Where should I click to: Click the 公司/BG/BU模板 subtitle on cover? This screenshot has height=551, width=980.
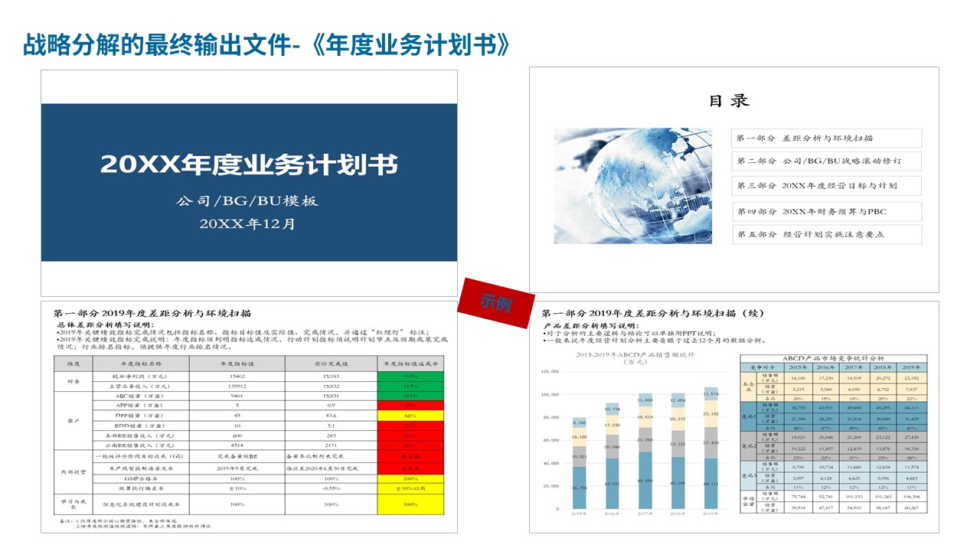pyautogui.click(x=247, y=201)
